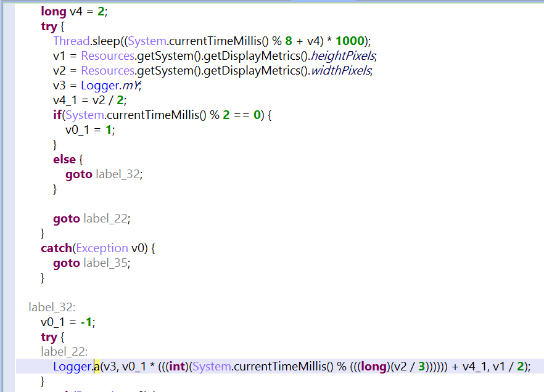544x392 pixels.
Task: Click the label_32: definition line
Action: coord(52,307)
